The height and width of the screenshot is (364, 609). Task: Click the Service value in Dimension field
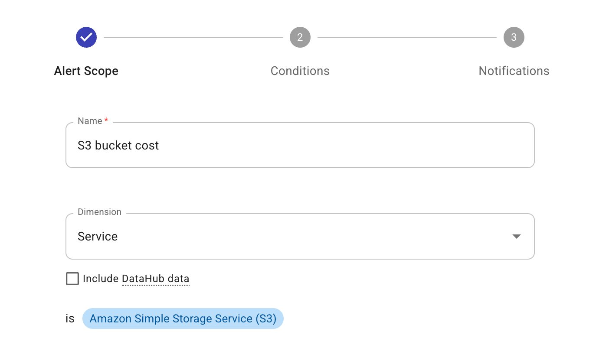[98, 237]
